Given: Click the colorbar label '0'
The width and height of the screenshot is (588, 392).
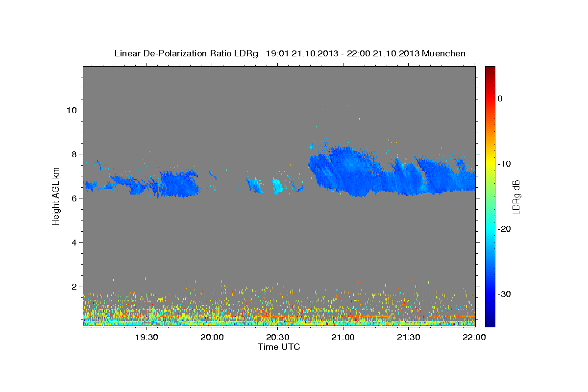Looking at the screenshot, I should click(500, 98).
